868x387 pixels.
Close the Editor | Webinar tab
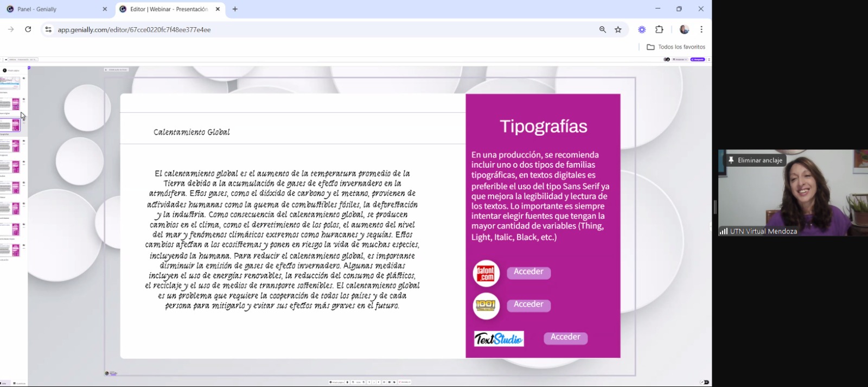218,9
